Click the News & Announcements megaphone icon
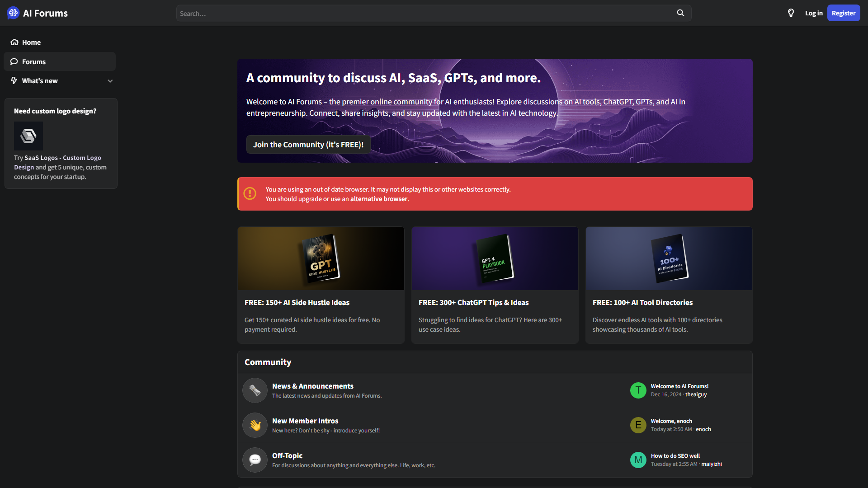 (255, 390)
